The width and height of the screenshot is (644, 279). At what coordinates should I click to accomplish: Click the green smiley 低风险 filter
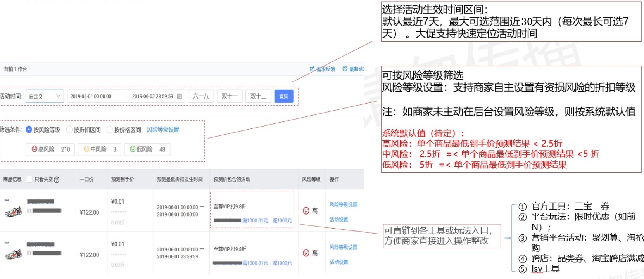click(x=133, y=149)
